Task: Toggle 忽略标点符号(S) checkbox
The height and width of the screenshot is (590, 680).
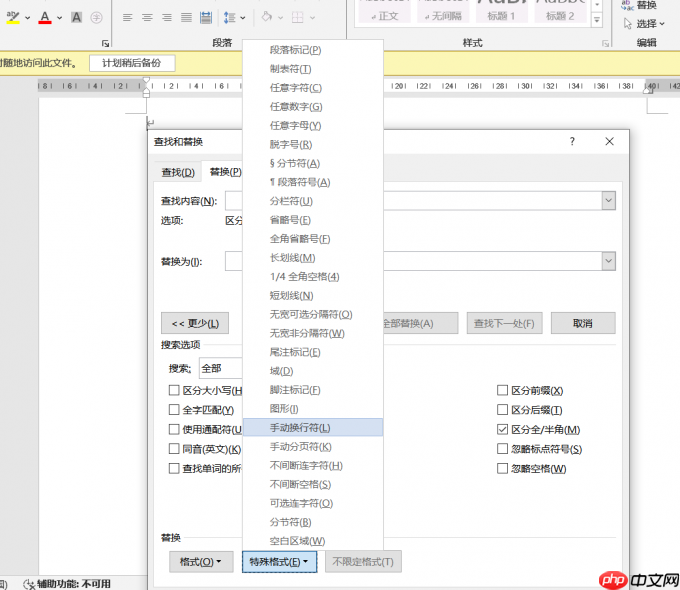Action: pyautogui.click(x=502, y=449)
